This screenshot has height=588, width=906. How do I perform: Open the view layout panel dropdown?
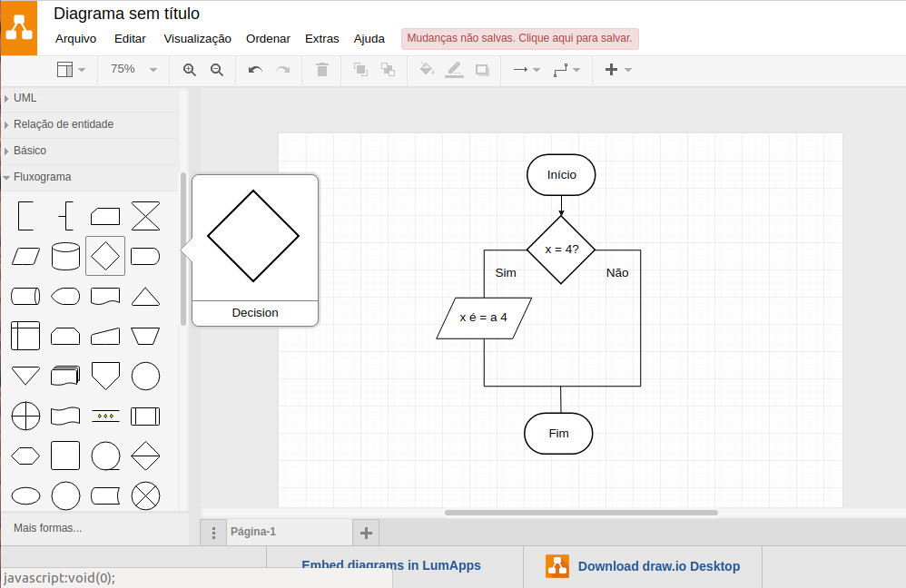point(71,69)
